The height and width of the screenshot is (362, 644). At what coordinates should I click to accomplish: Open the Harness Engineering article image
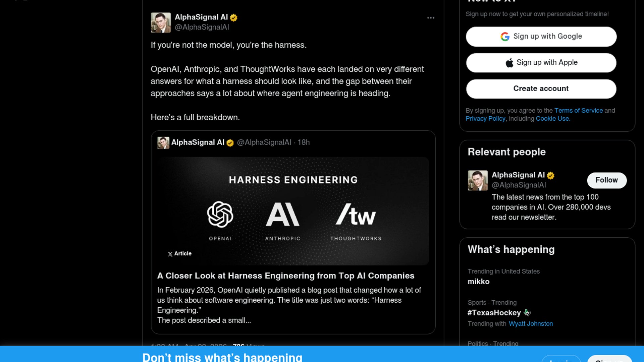click(x=293, y=211)
